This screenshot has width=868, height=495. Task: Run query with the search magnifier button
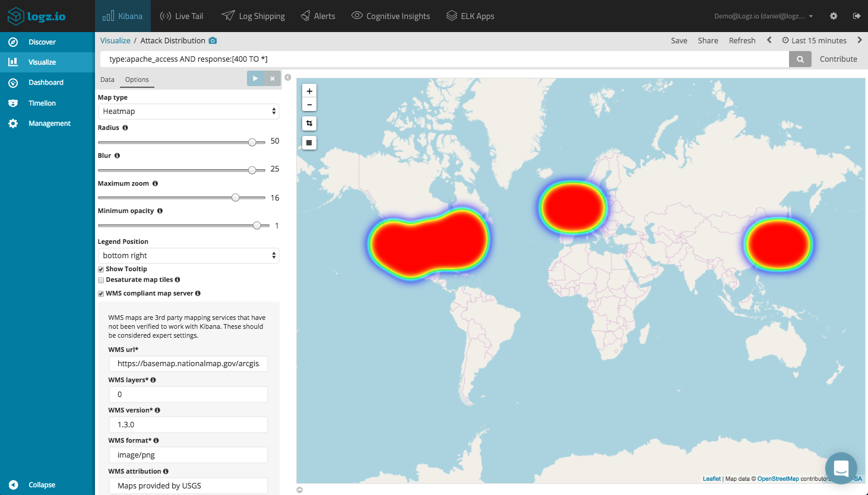click(800, 59)
